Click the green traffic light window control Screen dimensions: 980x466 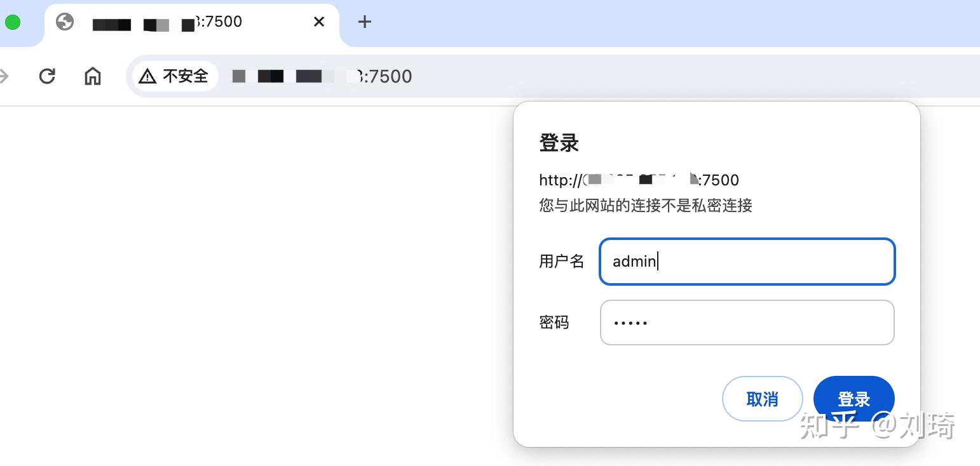coord(12,21)
